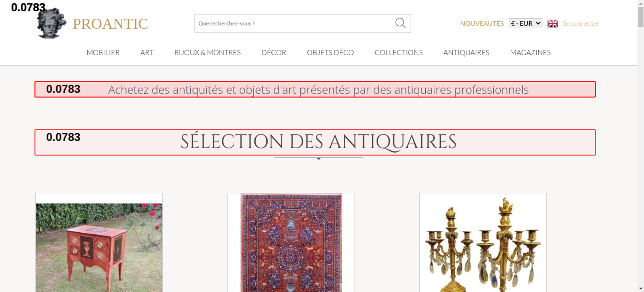Screen dimensions: 644x292
Task: Click the magnifying glass search icon
Action: [x=400, y=23]
